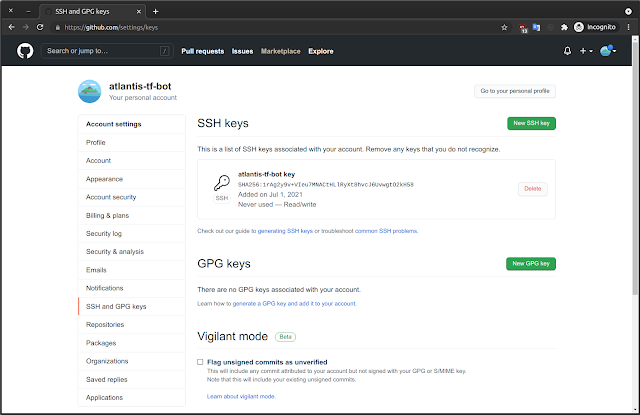The image size is (640, 415).
Task: Select Organizations in settings sidebar
Action: (131, 361)
